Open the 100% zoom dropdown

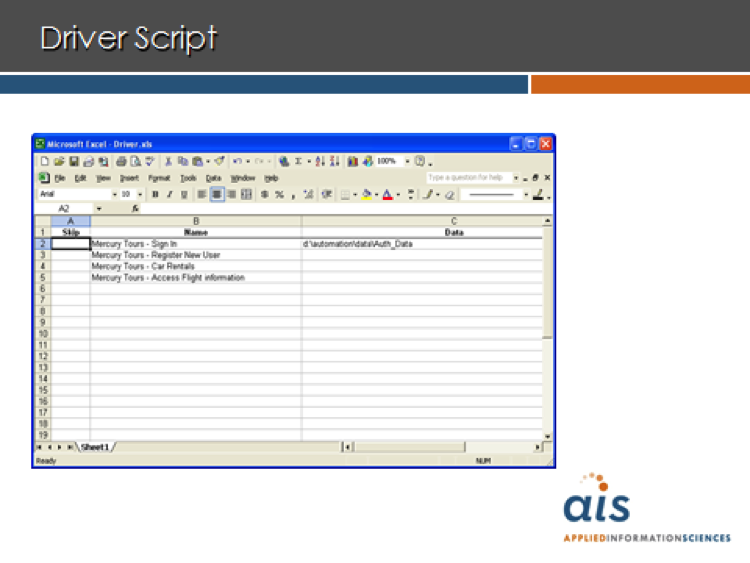[x=407, y=161]
